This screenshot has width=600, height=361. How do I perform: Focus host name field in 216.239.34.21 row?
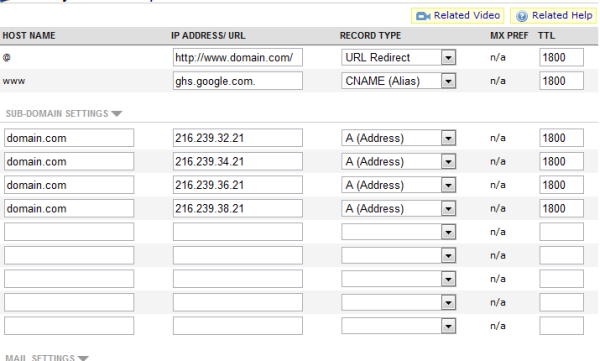click(x=69, y=162)
